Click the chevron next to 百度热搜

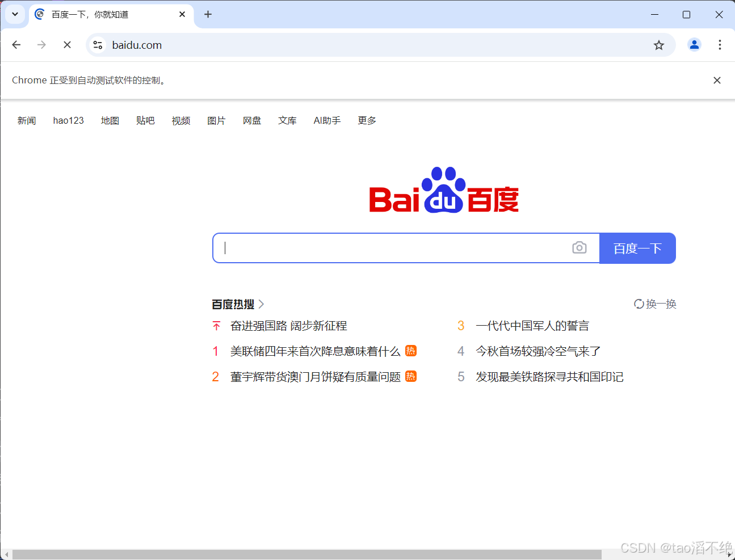261,305
